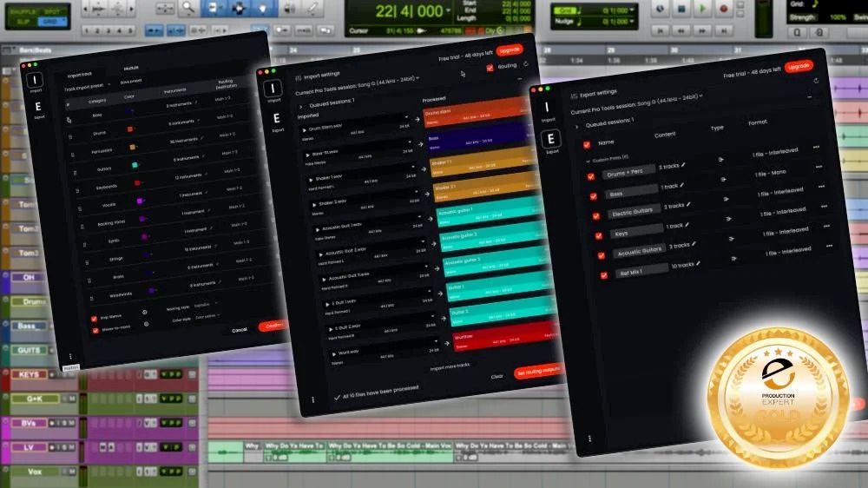Play the Wurli.wav imported file
The width and height of the screenshot is (868, 488).
(x=334, y=353)
